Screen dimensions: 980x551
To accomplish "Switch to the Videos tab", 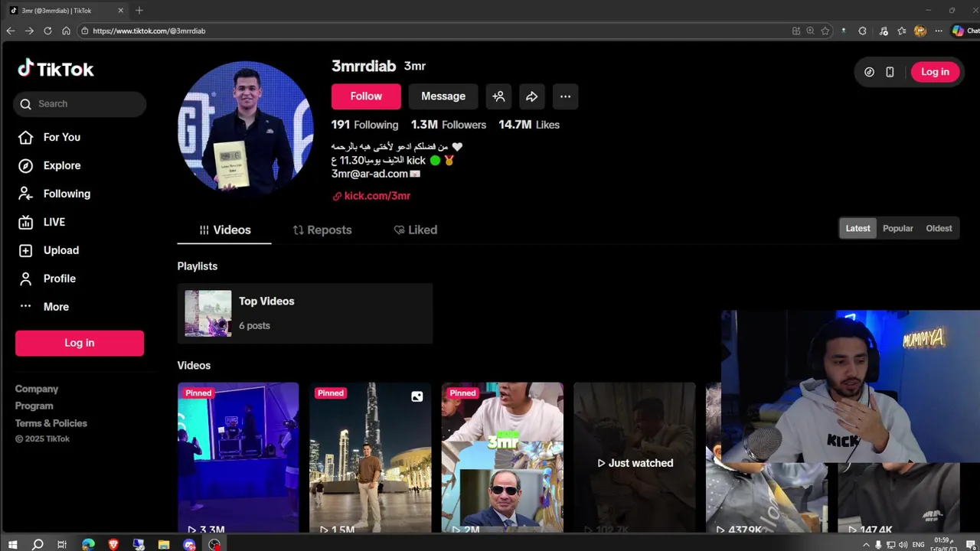I will tap(224, 230).
